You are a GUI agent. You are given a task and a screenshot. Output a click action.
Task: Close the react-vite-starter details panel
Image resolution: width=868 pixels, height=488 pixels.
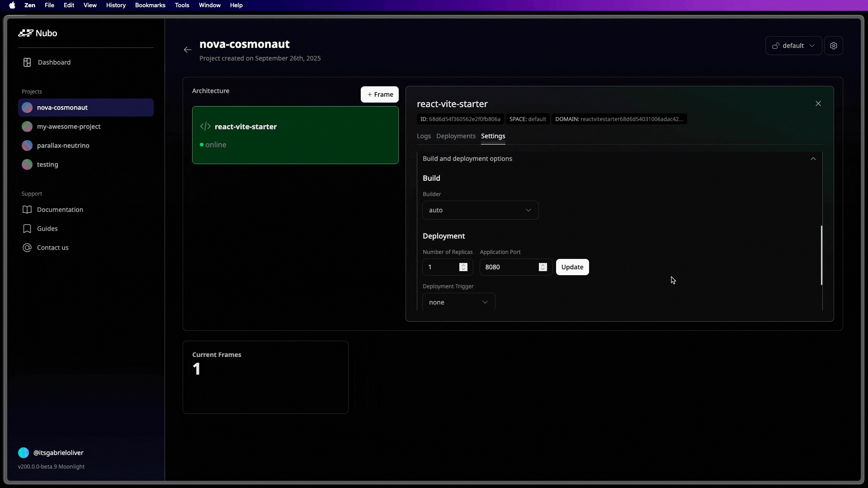click(818, 103)
